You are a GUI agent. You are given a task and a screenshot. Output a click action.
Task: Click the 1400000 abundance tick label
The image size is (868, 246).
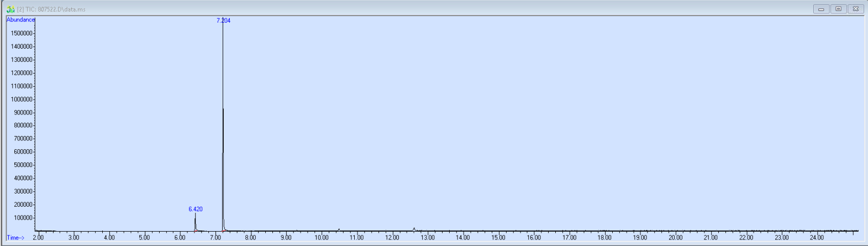click(x=22, y=46)
